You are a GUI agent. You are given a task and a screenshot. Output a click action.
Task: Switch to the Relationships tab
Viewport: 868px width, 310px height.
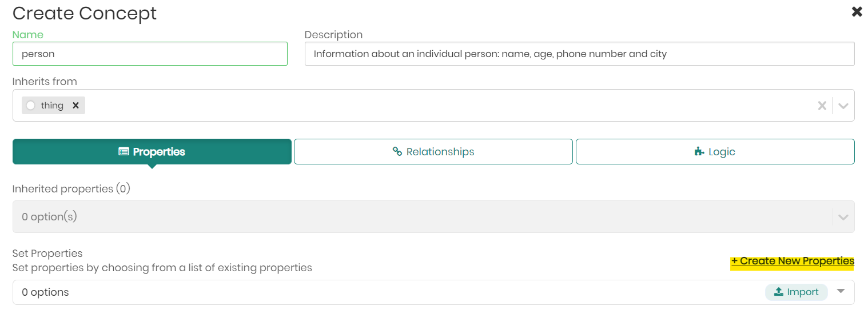pos(433,152)
